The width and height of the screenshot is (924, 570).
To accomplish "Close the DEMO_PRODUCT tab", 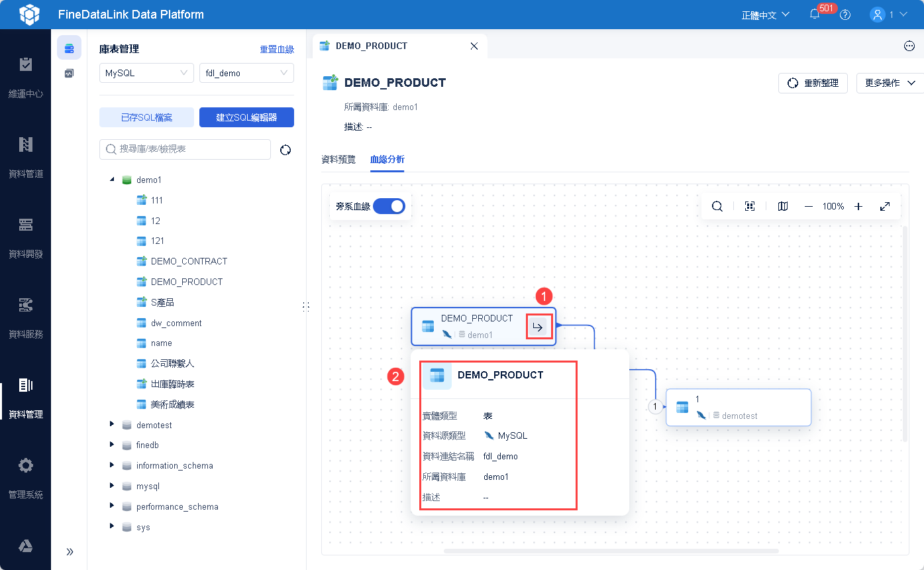I will pos(474,46).
